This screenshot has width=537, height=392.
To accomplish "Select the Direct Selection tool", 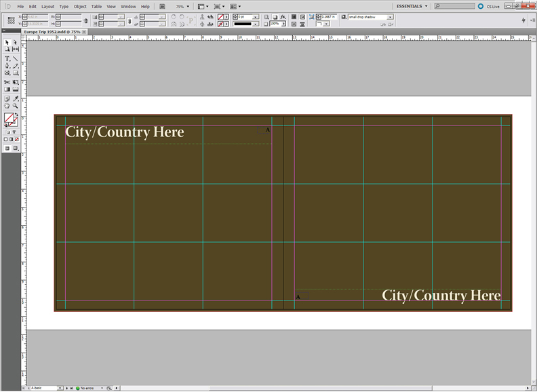I will 15,42.
